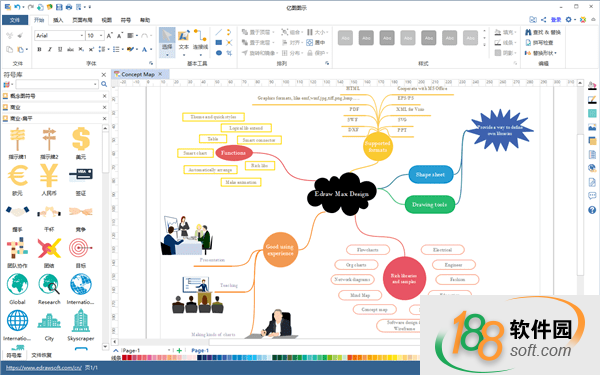Switch to the Concept Map document tab
Image resolution: width=600 pixels, height=375 pixels.
click(x=138, y=74)
